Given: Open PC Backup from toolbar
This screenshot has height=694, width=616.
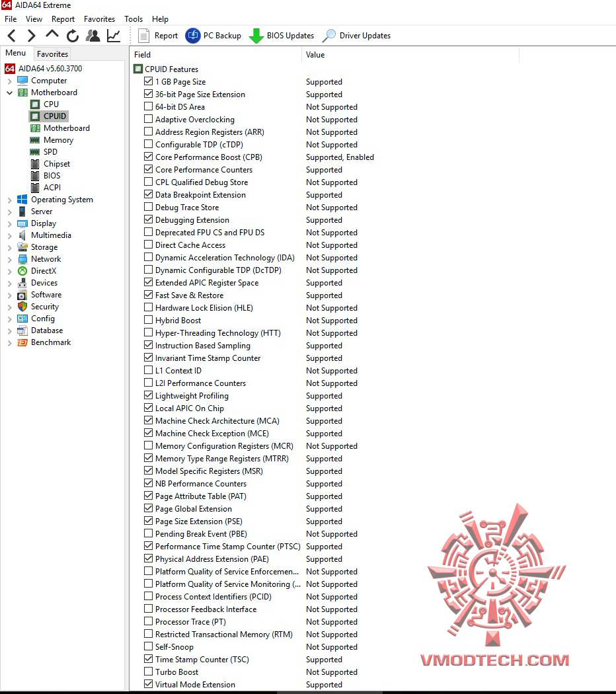Looking at the screenshot, I should pyautogui.click(x=213, y=36).
